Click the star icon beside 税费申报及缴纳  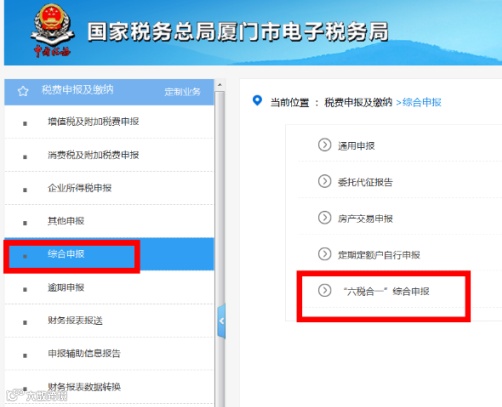[x=23, y=91]
